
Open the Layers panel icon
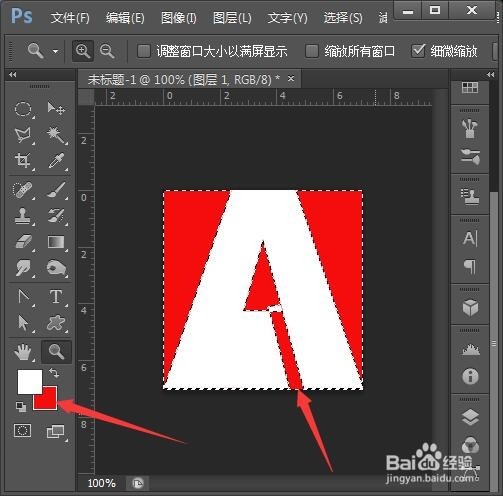(470, 417)
